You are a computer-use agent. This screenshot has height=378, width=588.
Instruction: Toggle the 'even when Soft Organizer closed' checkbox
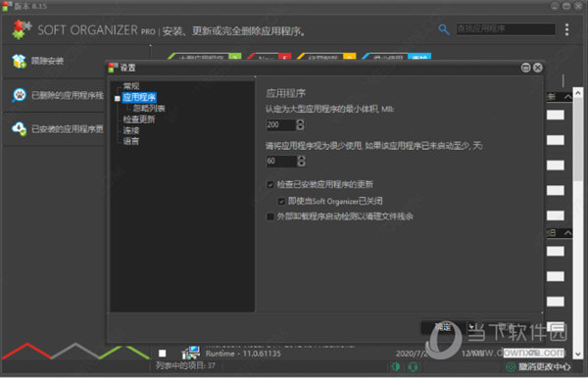click(281, 201)
